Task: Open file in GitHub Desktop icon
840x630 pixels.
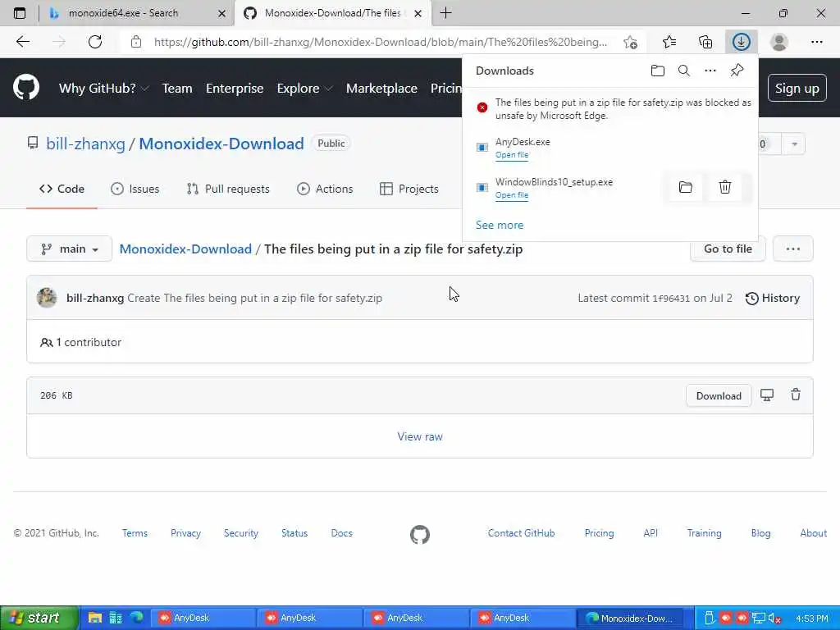Action: tap(767, 395)
